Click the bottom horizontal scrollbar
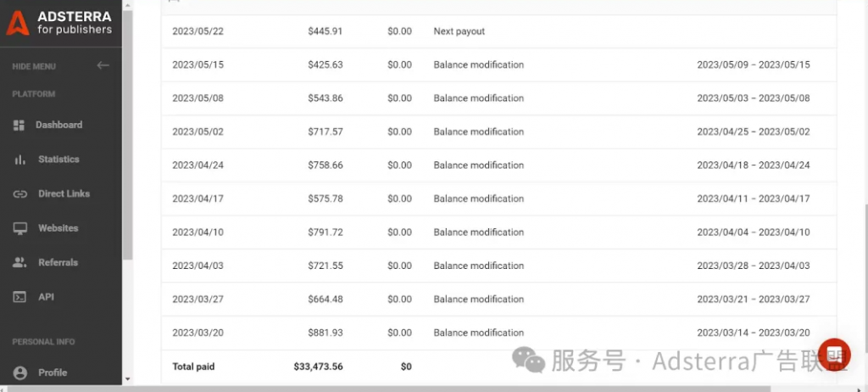The height and width of the screenshot is (392, 868). pyautogui.click(x=387, y=389)
